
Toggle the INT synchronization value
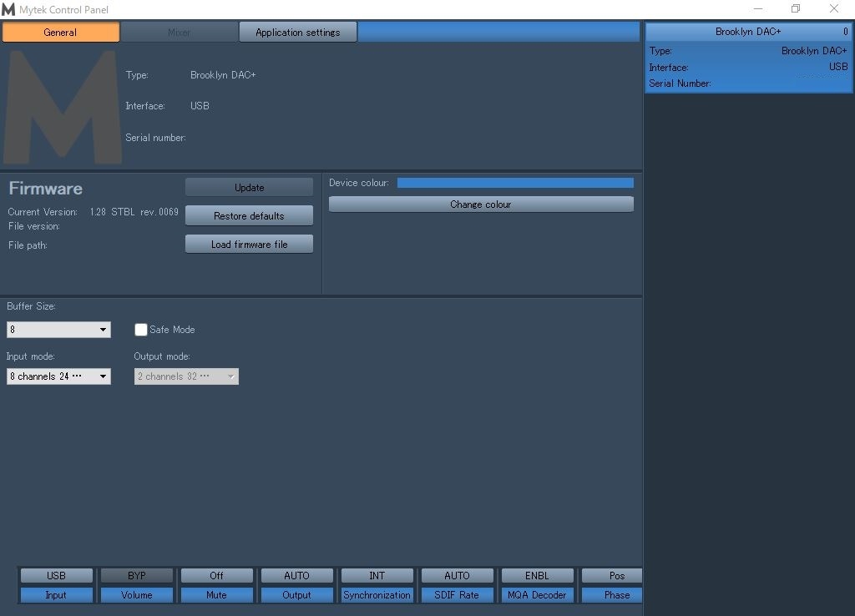point(377,576)
